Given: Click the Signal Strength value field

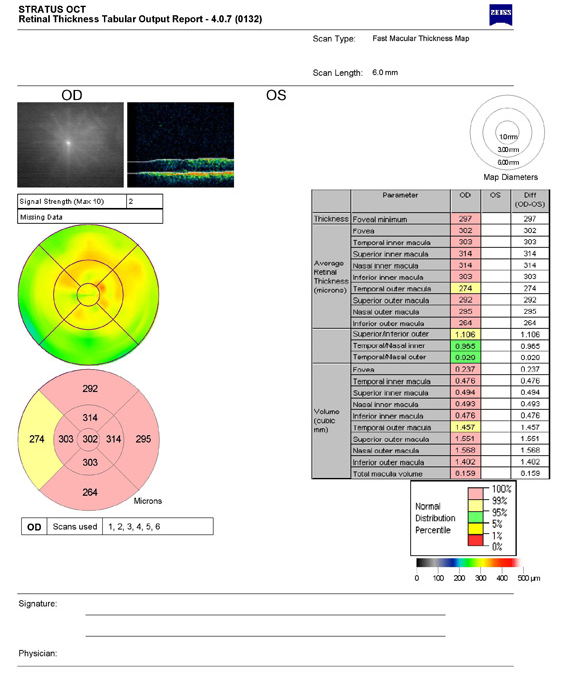Looking at the screenshot, I should pyautogui.click(x=144, y=202).
